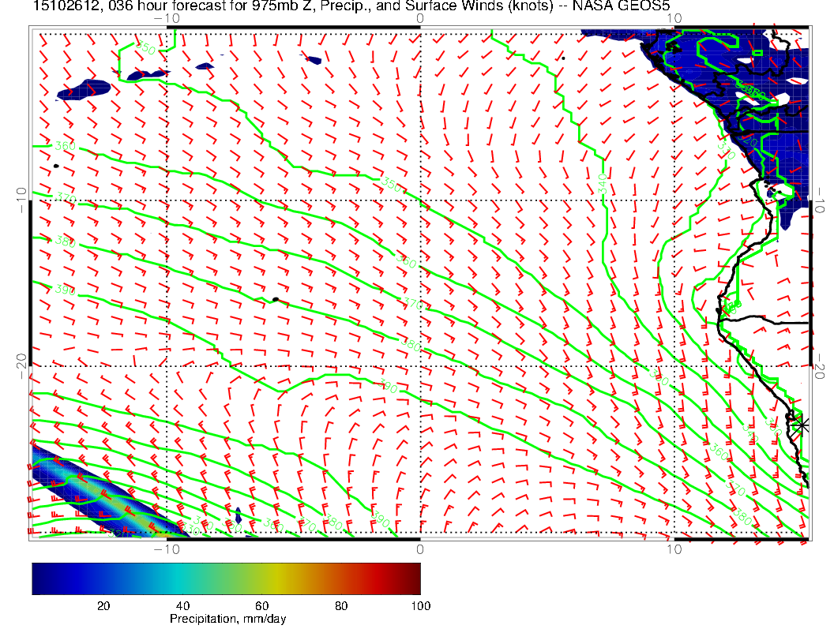This screenshot has width=834, height=644.
Task: Click the colorbar tick label 60
Action: point(261,606)
